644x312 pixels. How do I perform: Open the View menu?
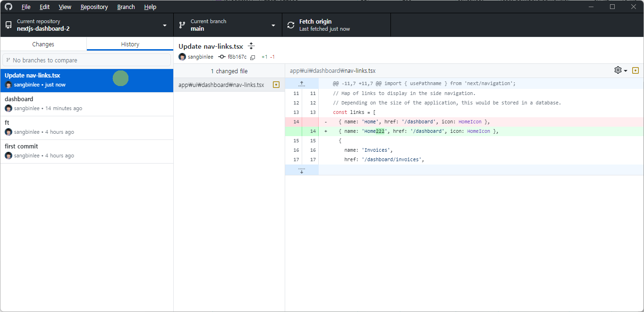point(65,7)
